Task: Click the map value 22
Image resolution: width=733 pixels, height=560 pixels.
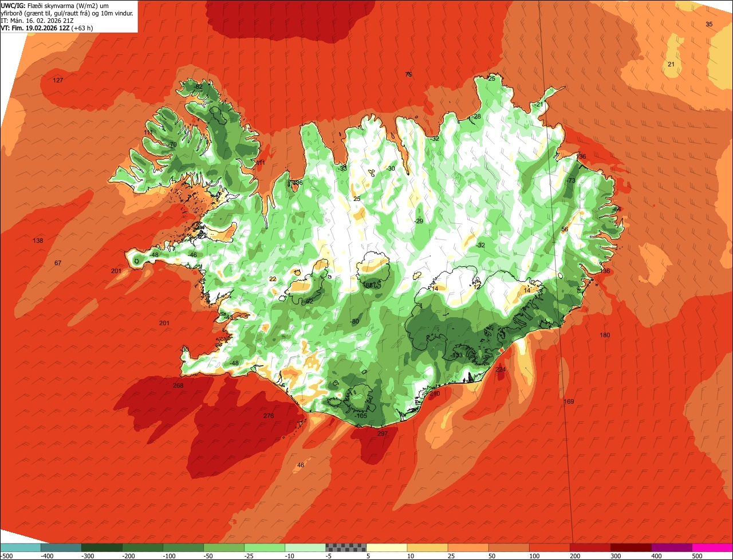Action: coord(273,279)
